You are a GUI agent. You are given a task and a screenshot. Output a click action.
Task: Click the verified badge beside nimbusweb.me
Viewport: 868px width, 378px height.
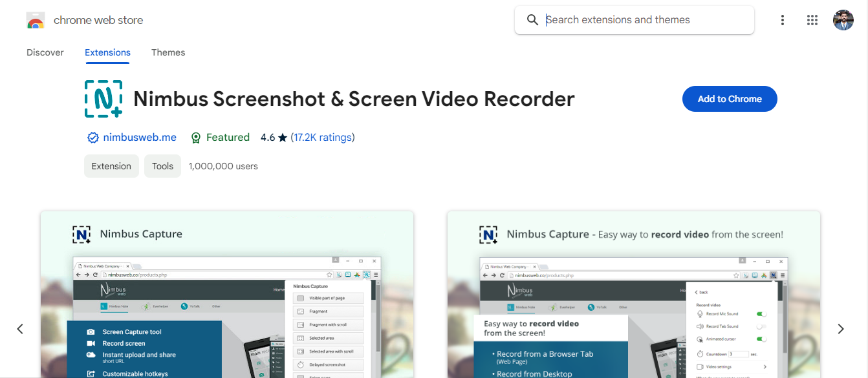tap(93, 138)
